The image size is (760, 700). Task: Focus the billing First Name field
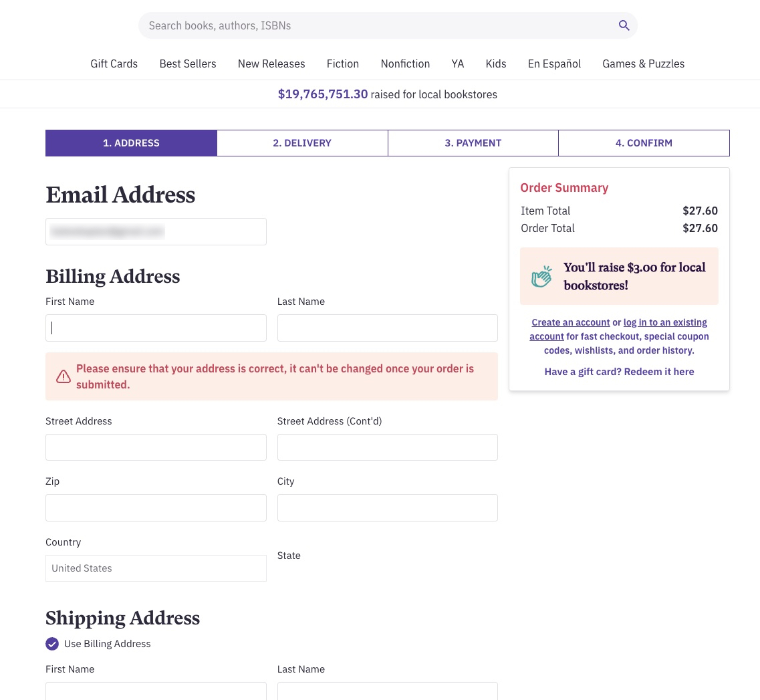click(156, 328)
